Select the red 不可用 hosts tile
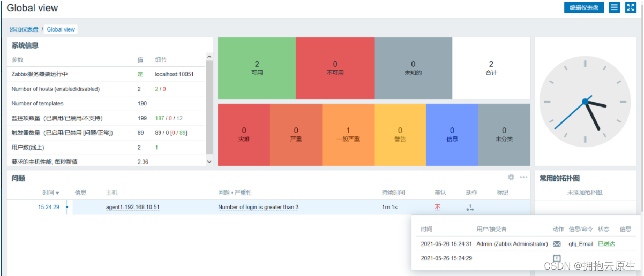Screen dimensions: 644x276 (x=335, y=68)
